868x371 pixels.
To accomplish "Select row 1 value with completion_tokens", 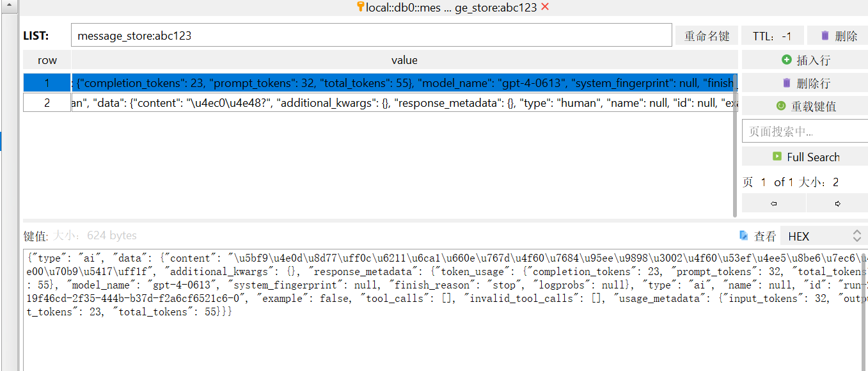I will (x=404, y=83).
